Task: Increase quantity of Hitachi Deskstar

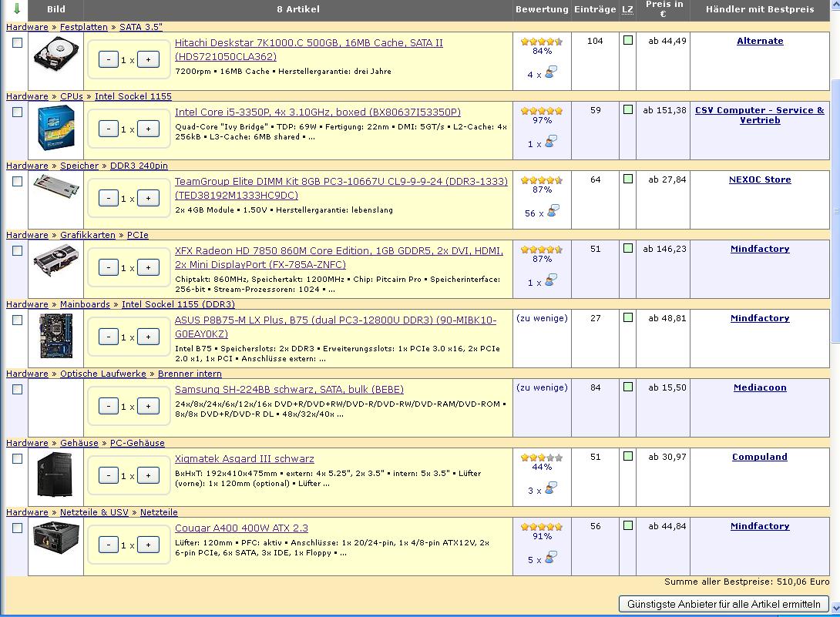Action: coord(149,59)
